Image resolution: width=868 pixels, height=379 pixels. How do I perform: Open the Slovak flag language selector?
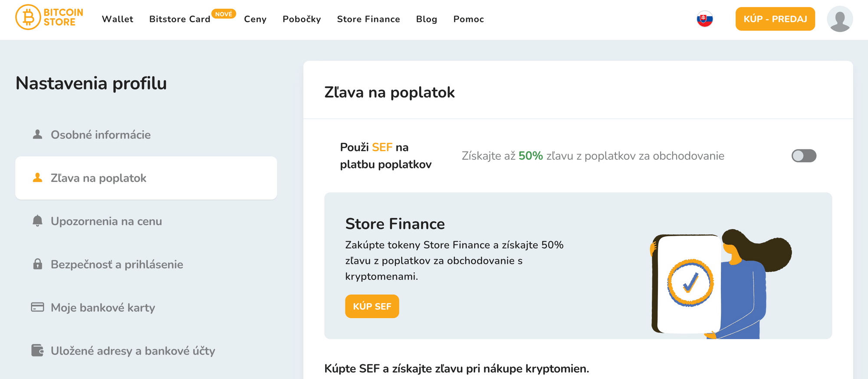tap(705, 19)
